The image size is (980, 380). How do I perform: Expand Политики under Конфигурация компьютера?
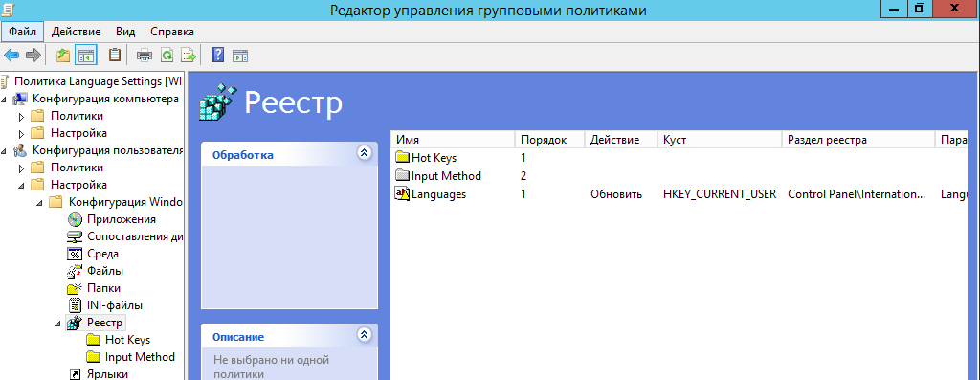pos(22,116)
